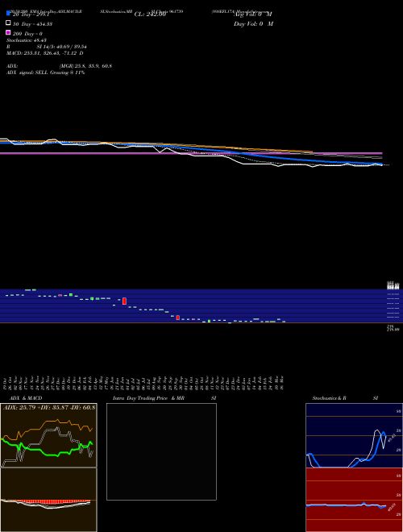Viewport: 403px width, 532px height.
Task: Click the "ADX signal: SELL Growing @ 11%" text
Action: 45,73
